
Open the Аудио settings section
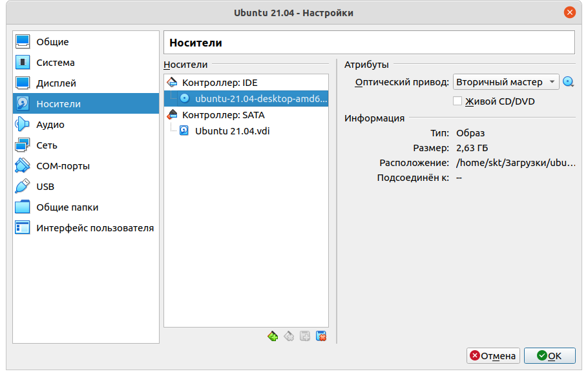click(85, 124)
